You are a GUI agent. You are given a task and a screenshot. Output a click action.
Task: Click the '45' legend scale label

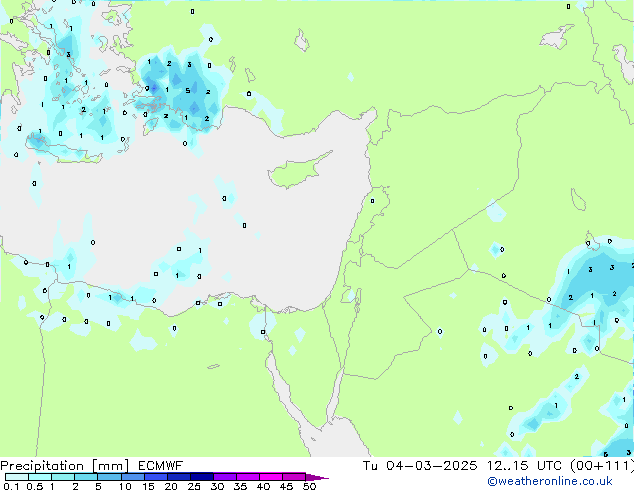pos(286,486)
